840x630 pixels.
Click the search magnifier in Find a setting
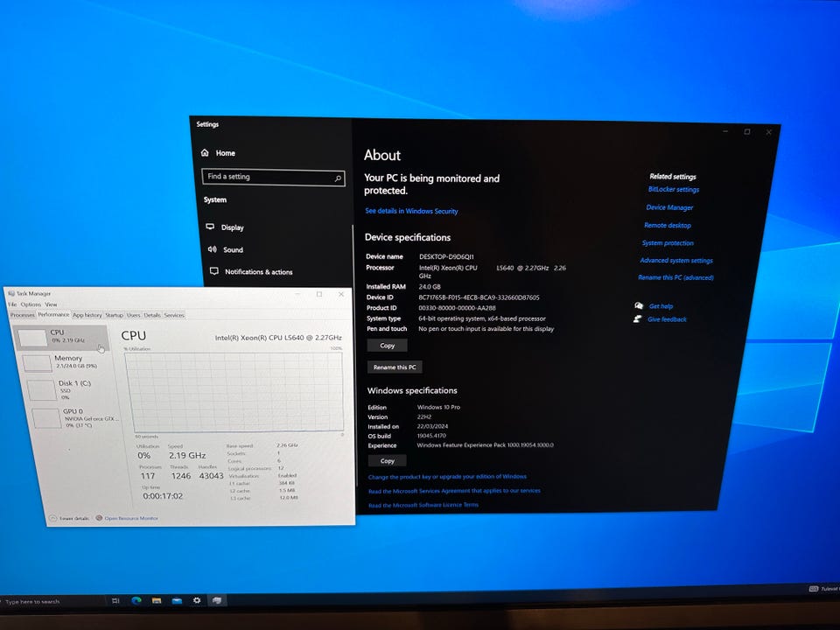(338, 178)
